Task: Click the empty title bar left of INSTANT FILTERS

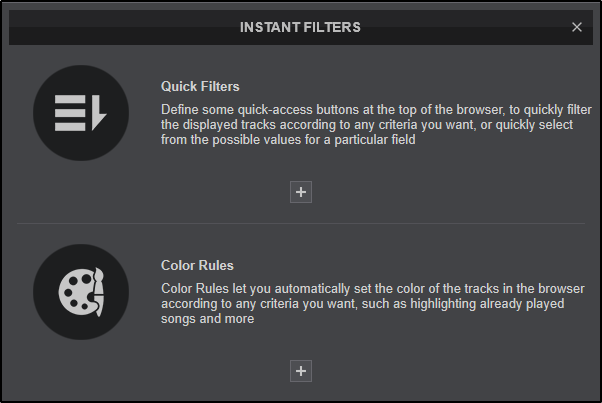Action: 120,27
